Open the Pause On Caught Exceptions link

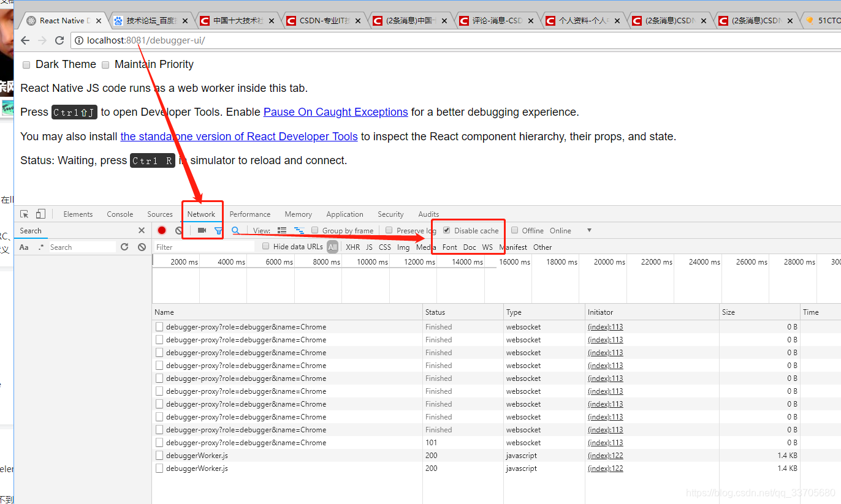click(x=336, y=112)
